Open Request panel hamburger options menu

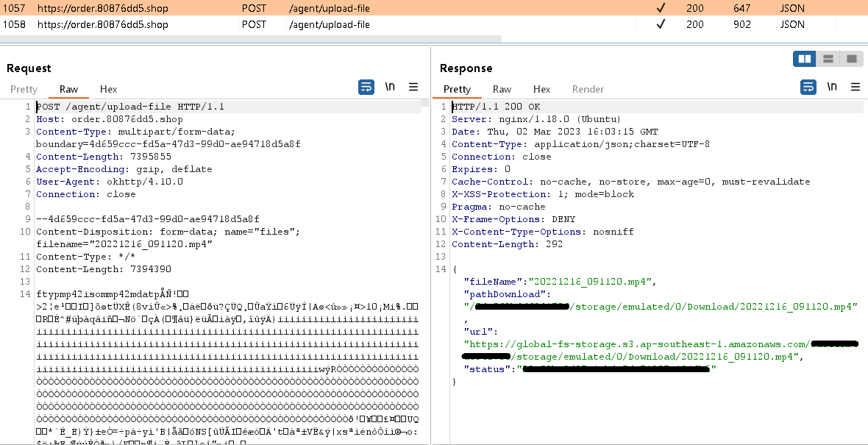[413, 88]
